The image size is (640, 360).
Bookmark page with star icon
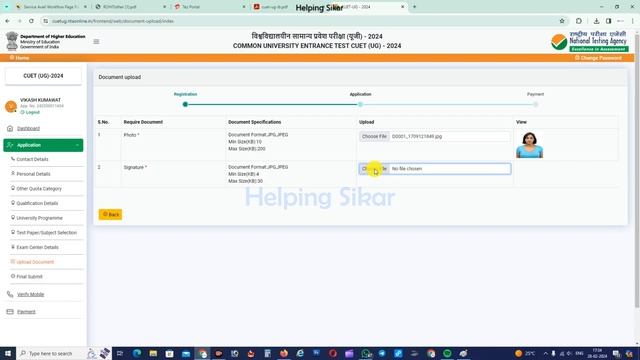point(562,21)
